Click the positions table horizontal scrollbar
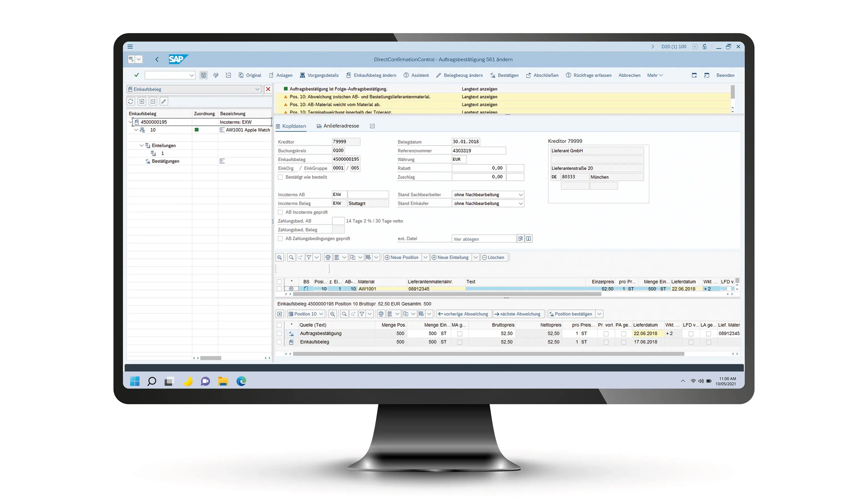 point(447,294)
